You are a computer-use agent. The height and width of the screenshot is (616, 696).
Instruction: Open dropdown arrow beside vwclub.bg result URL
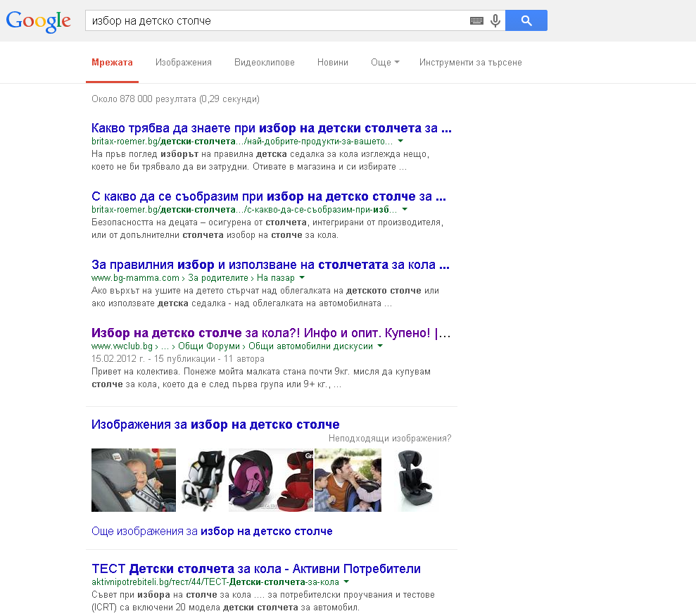pyautogui.click(x=380, y=346)
